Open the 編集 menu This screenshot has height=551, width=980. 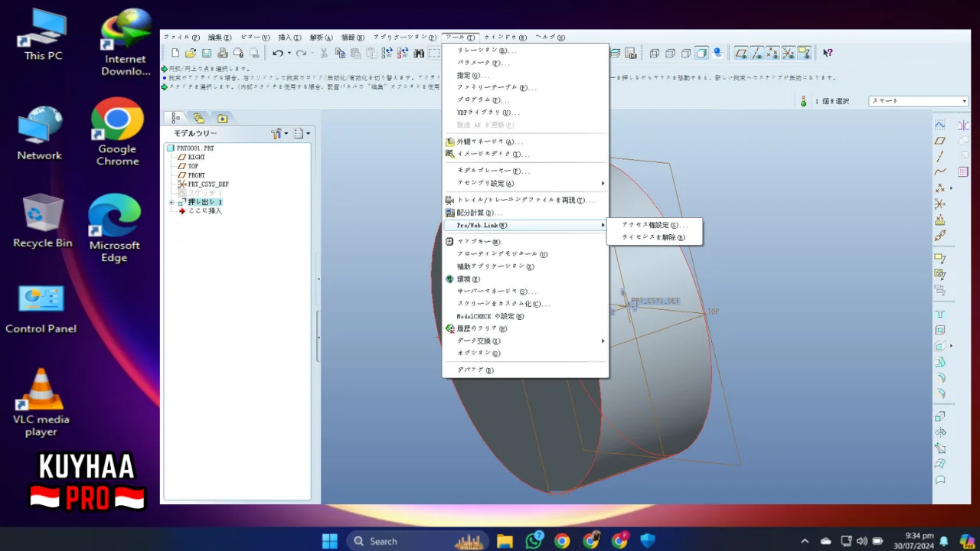pyautogui.click(x=220, y=37)
